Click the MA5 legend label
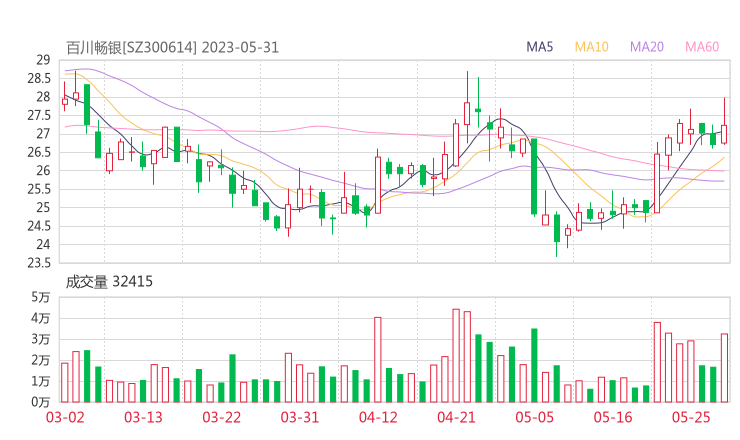The height and width of the screenshot is (440, 740). click(x=539, y=47)
